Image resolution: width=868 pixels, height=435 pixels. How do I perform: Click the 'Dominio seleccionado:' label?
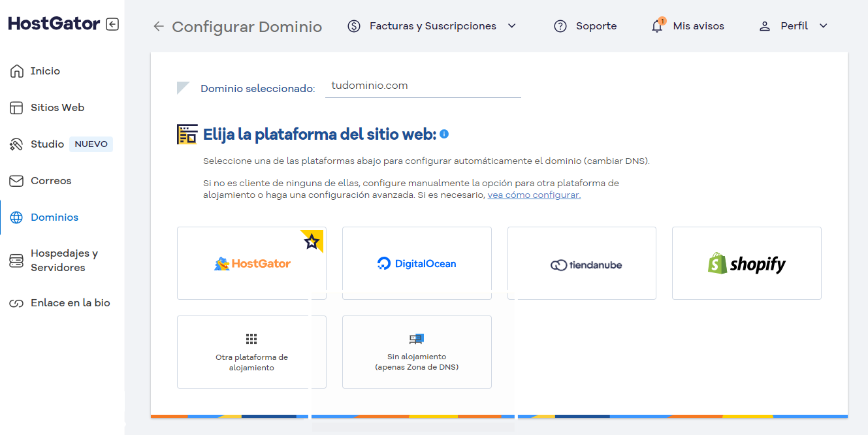258,89
